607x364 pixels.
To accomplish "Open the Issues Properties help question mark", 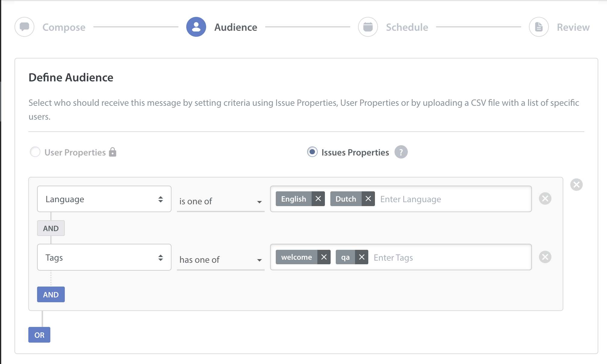I will point(401,152).
